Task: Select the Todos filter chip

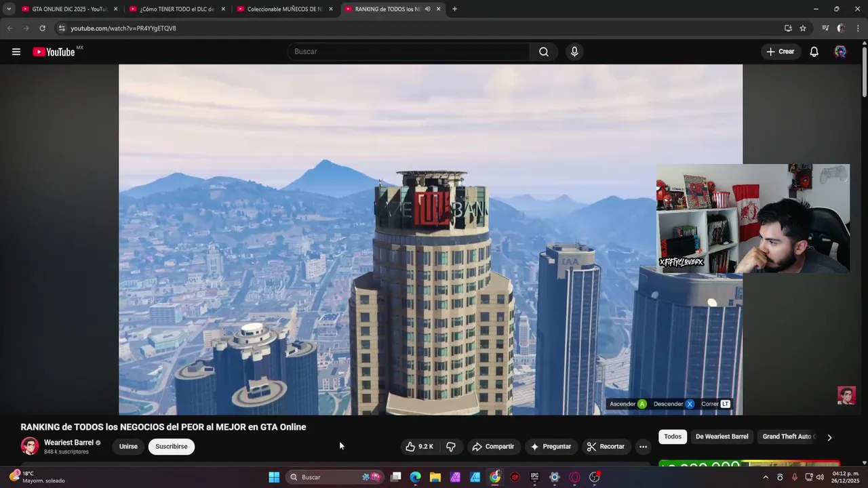Action: pyautogui.click(x=673, y=436)
